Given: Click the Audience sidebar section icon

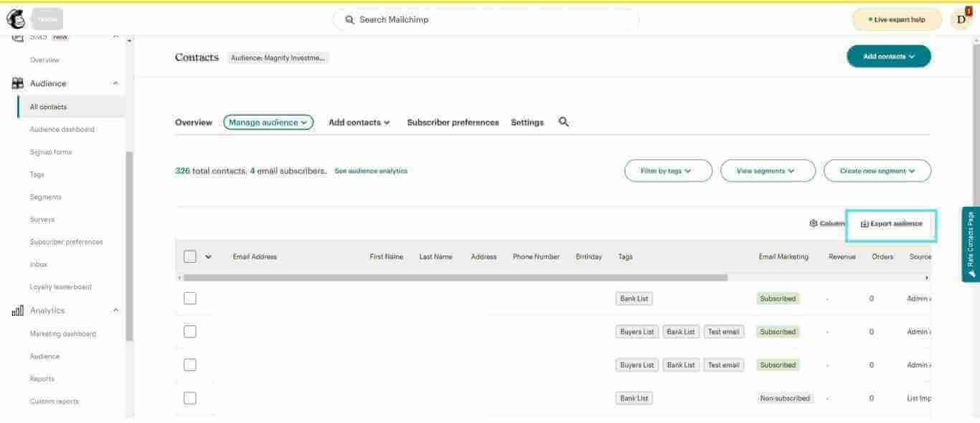Looking at the screenshot, I should coord(18,83).
